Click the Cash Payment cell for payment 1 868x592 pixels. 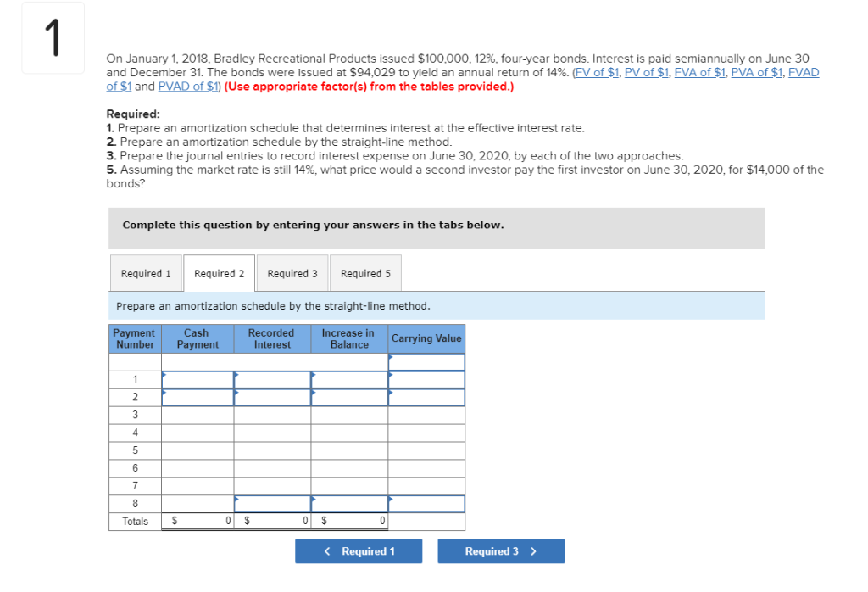(198, 379)
